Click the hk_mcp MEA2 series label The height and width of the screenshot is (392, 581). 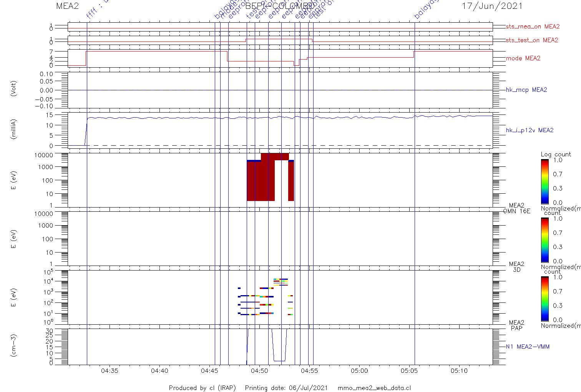click(x=526, y=90)
